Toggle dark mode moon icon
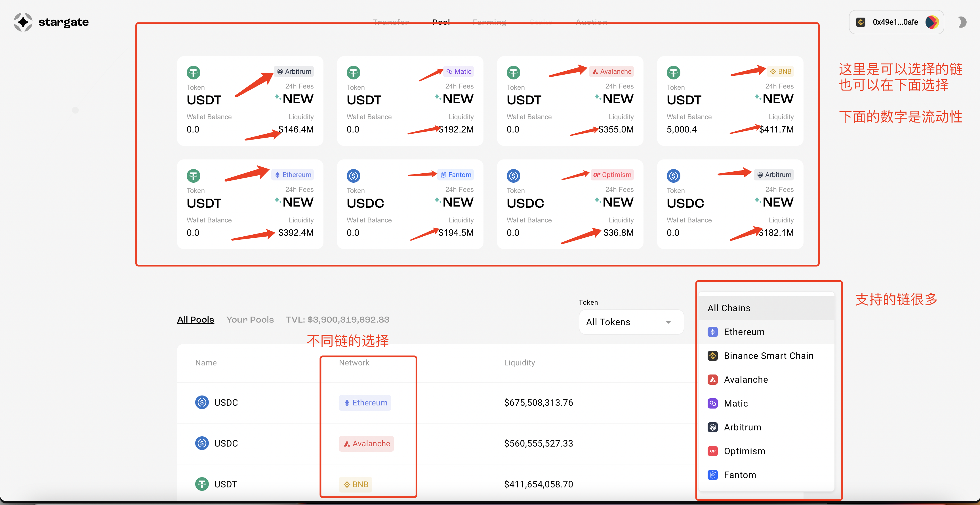 tap(962, 22)
